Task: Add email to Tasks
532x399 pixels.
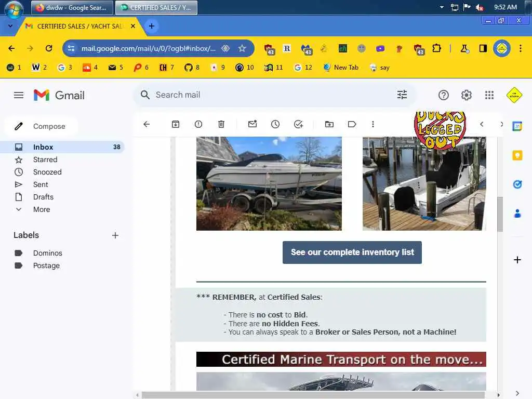Action: 298,124
